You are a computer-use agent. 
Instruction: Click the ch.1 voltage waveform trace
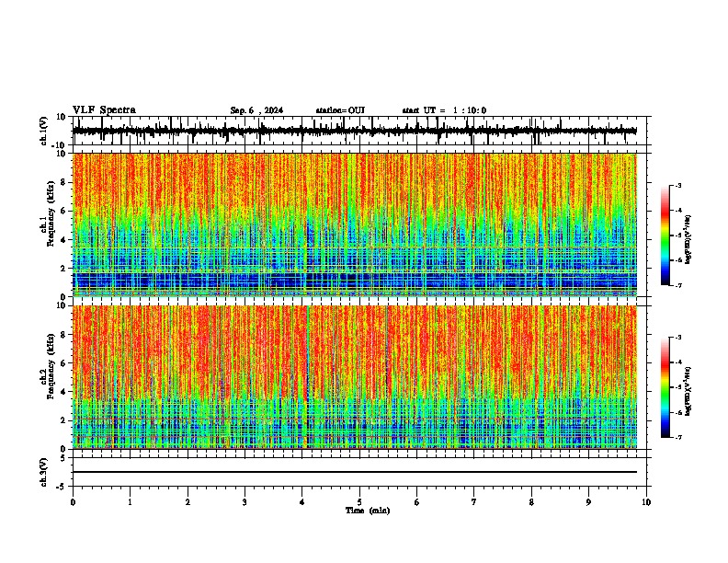pyautogui.click(x=354, y=131)
